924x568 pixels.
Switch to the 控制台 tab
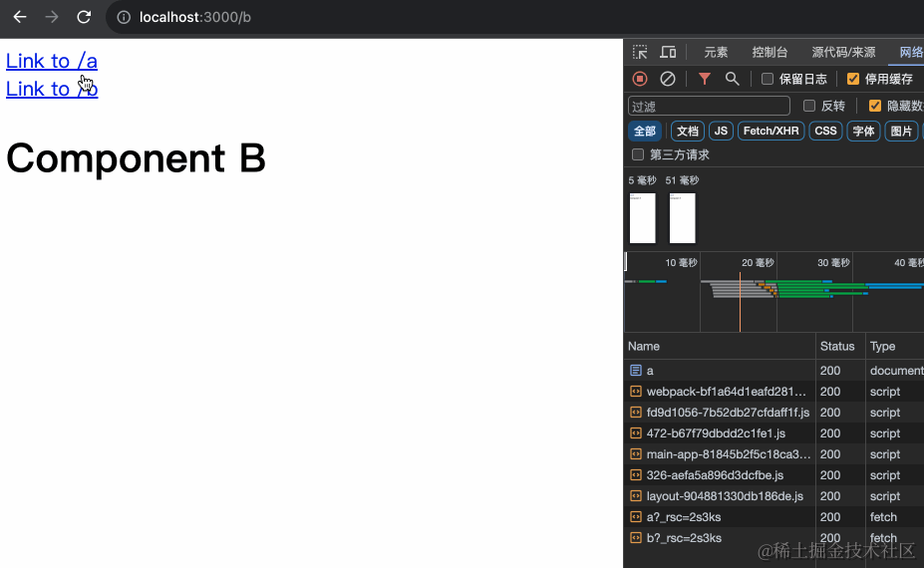[770, 52]
